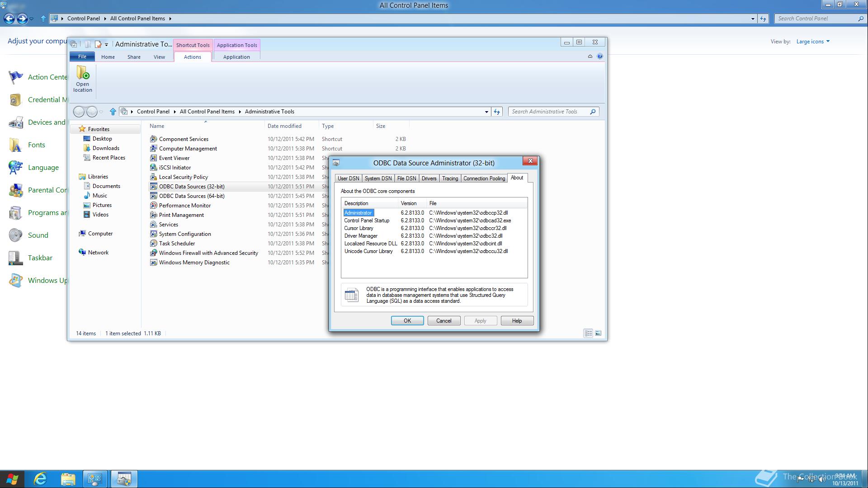
Task: Select the Services shortcut icon
Action: tap(154, 225)
